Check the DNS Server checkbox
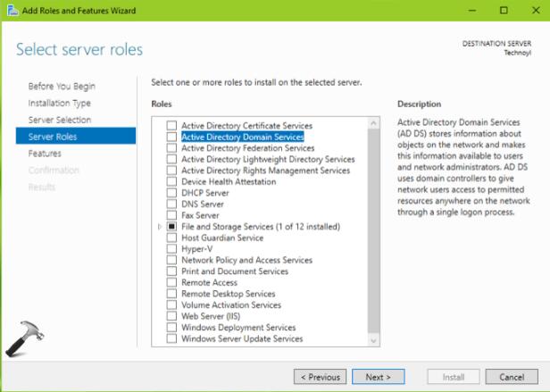 pos(171,204)
